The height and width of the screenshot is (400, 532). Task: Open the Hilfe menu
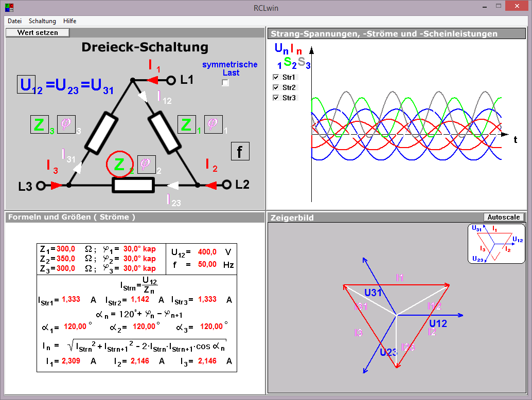tap(69, 21)
